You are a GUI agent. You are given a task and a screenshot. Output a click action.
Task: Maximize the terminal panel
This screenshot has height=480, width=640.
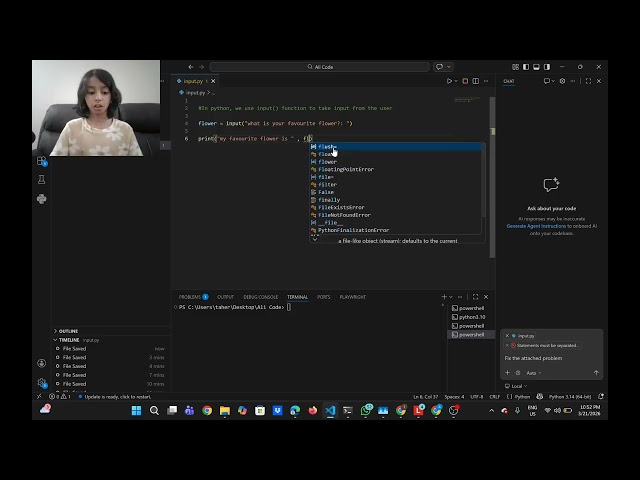(x=476, y=297)
